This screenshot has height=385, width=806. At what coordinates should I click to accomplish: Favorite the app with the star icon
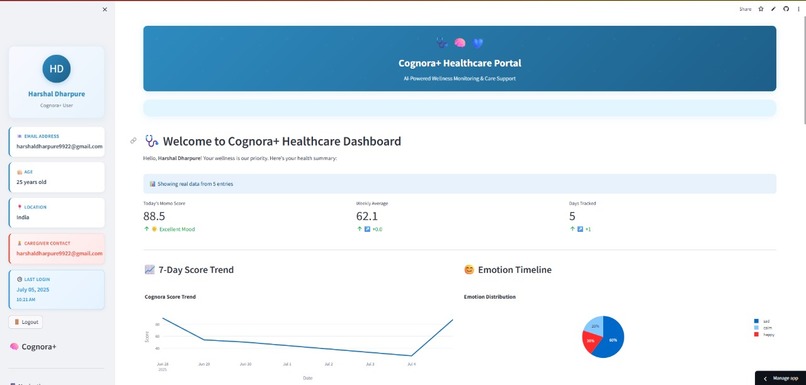(761, 9)
